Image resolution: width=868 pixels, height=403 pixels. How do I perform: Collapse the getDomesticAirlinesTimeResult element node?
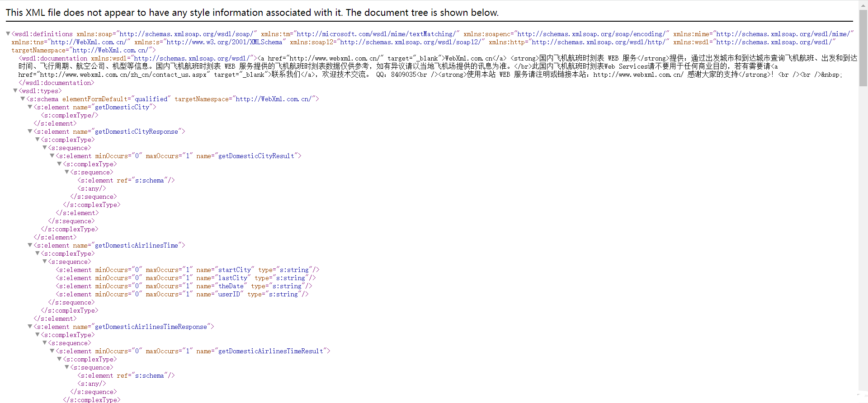pyautogui.click(x=52, y=351)
